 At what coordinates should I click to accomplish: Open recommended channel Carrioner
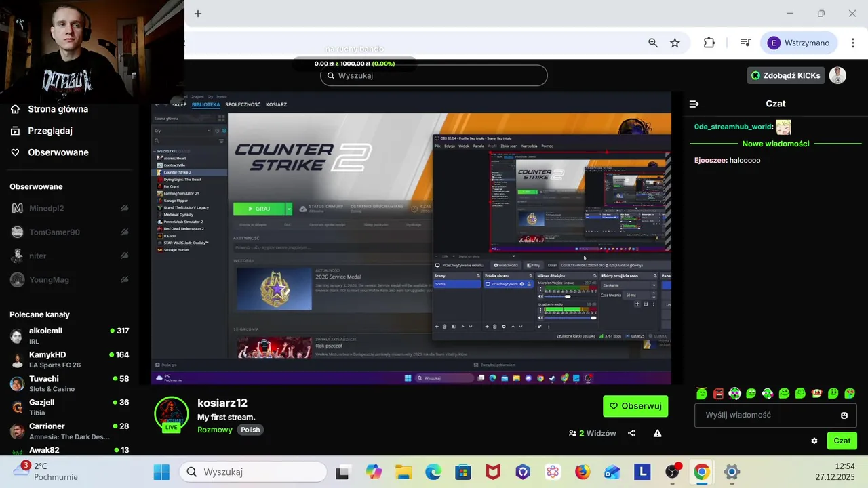tap(69, 430)
